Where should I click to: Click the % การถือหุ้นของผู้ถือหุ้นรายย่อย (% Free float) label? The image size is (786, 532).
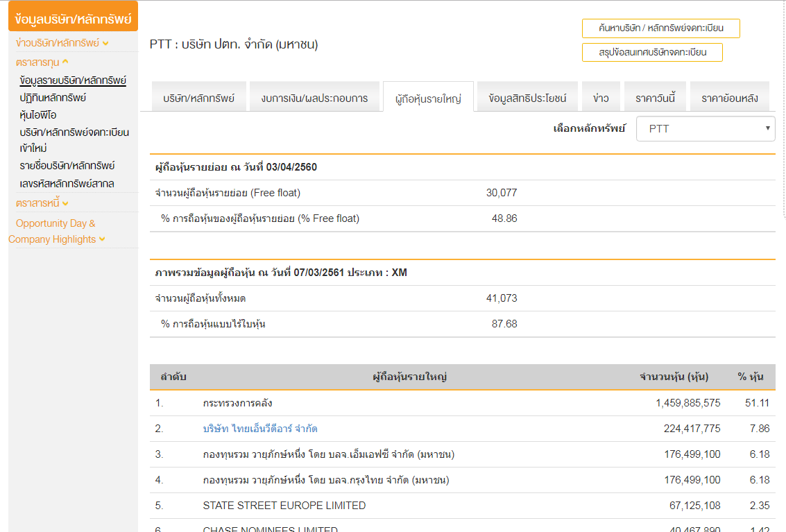(260, 218)
